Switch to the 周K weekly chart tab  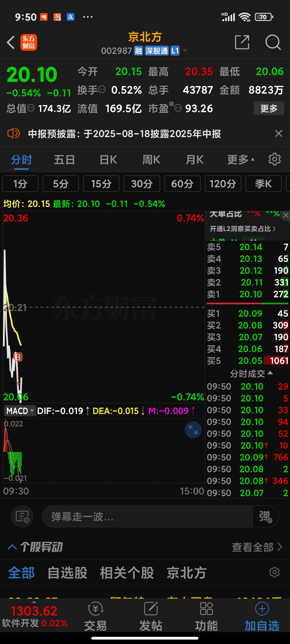[x=151, y=160]
